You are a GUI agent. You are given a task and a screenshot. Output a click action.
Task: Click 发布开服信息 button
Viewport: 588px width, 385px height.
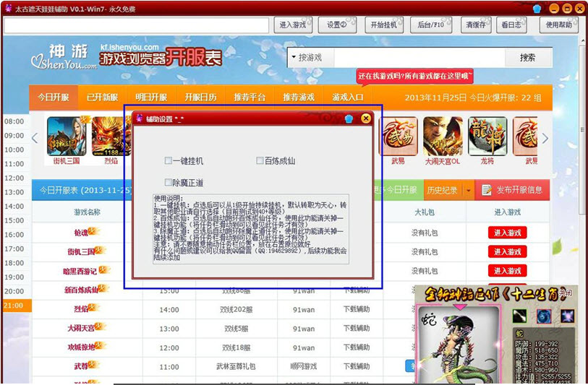coord(513,190)
